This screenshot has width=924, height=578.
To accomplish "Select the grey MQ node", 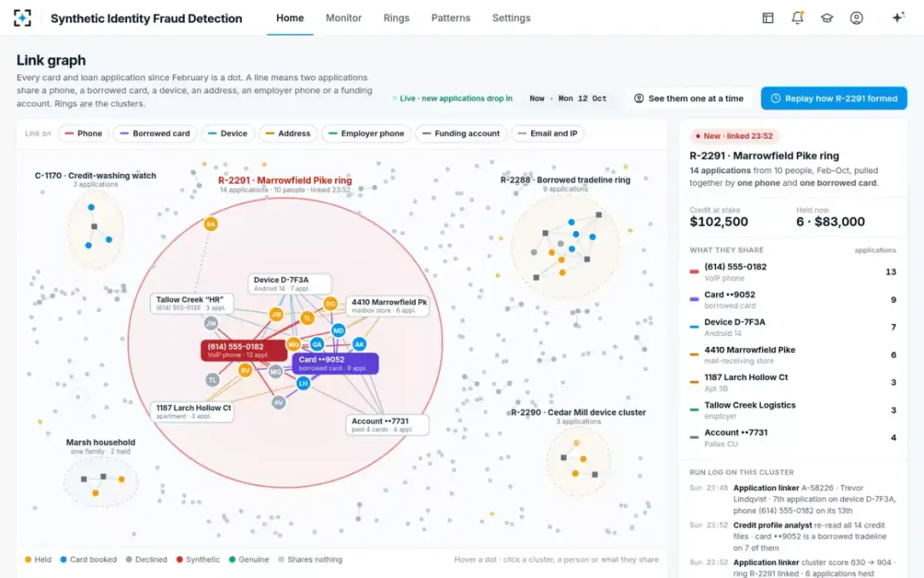I will point(276,371).
